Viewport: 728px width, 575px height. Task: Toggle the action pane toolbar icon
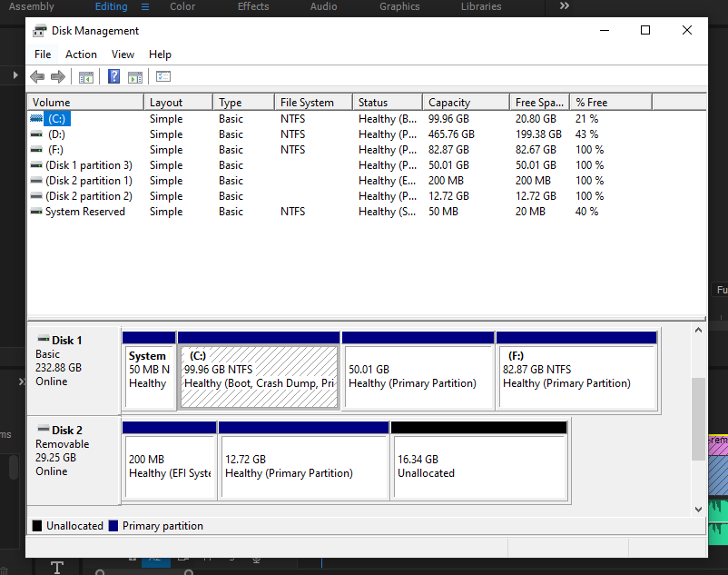[x=135, y=77]
